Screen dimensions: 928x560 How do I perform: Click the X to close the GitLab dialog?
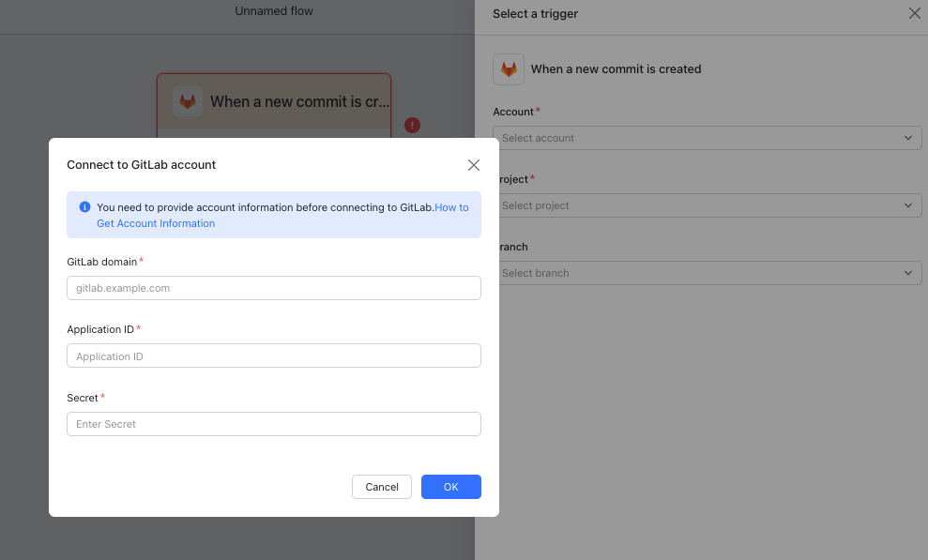[474, 164]
